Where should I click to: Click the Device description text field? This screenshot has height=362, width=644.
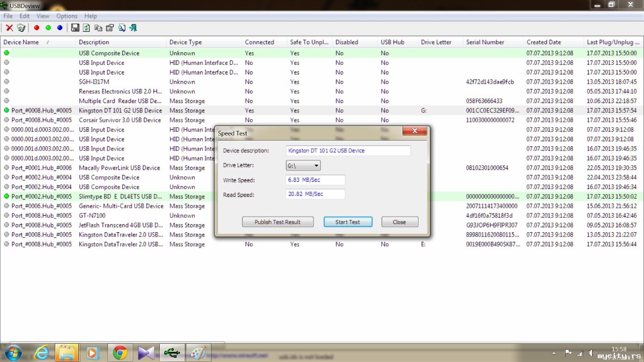tap(348, 151)
